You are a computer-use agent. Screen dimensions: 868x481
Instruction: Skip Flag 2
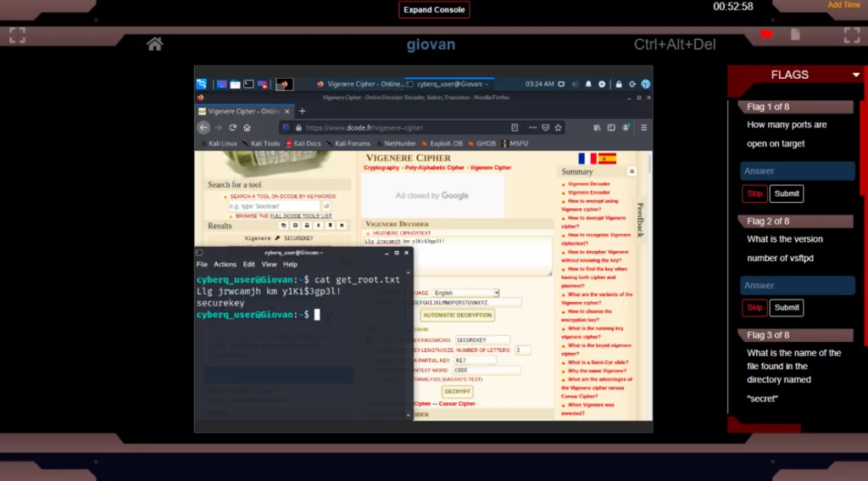click(754, 308)
